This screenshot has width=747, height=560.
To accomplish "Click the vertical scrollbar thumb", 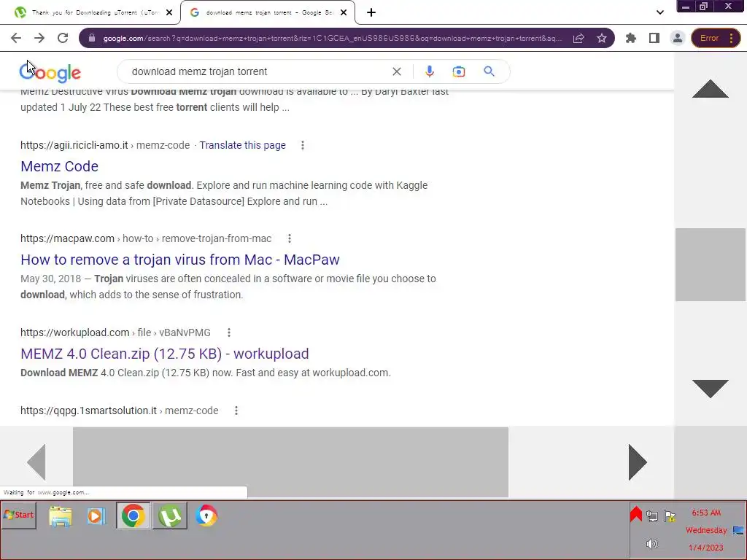I will [x=711, y=265].
